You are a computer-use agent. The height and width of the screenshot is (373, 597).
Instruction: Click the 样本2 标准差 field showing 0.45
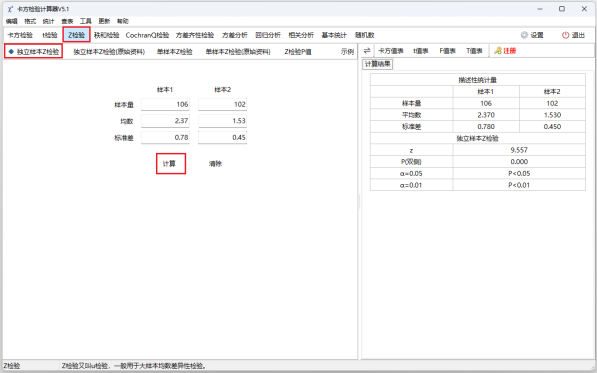pyautogui.click(x=223, y=137)
